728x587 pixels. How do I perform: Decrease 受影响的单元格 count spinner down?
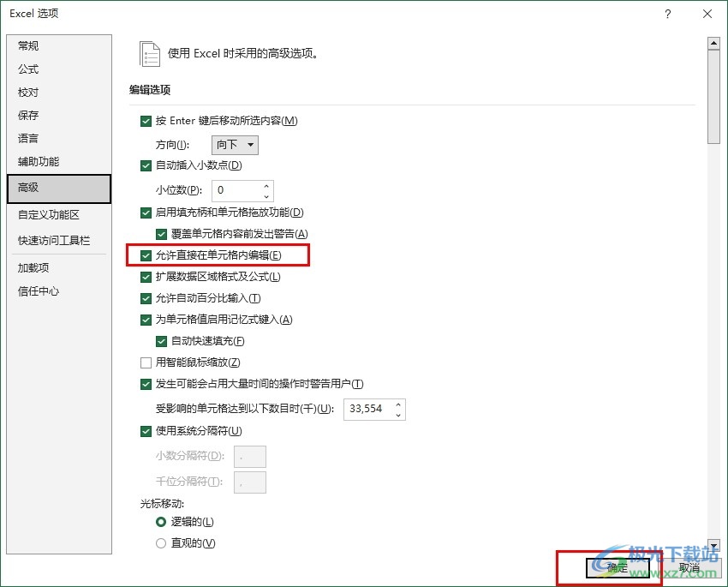(398, 415)
